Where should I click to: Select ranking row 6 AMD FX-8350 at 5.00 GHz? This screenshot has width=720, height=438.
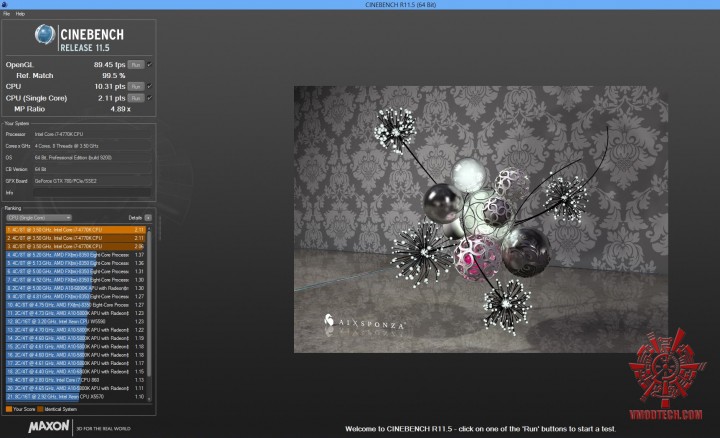(x=76, y=271)
